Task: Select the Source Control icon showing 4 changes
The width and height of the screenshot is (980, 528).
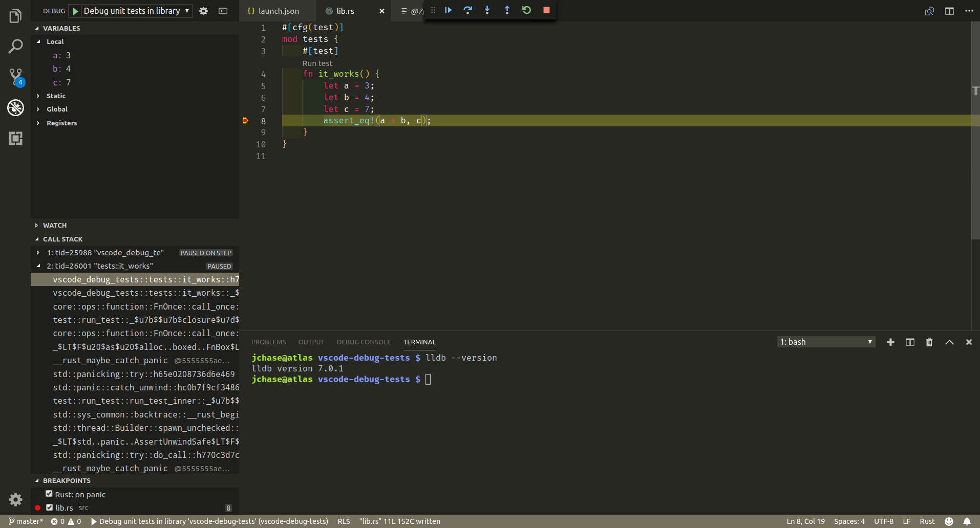Action: click(15, 77)
